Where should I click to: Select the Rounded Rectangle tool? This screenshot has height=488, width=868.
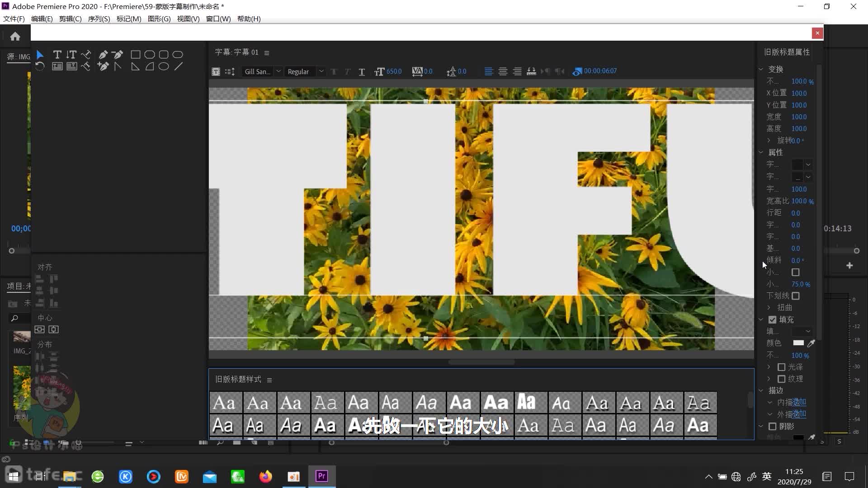[x=178, y=55]
